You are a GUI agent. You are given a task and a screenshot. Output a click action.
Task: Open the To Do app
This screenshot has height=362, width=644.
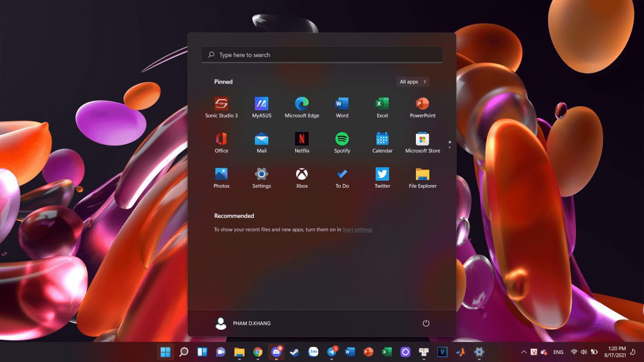342,178
